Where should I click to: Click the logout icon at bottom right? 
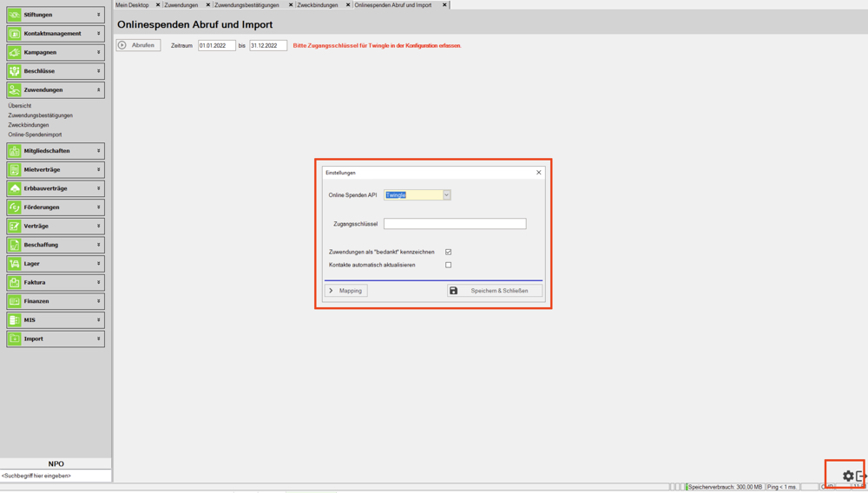pyautogui.click(x=861, y=476)
